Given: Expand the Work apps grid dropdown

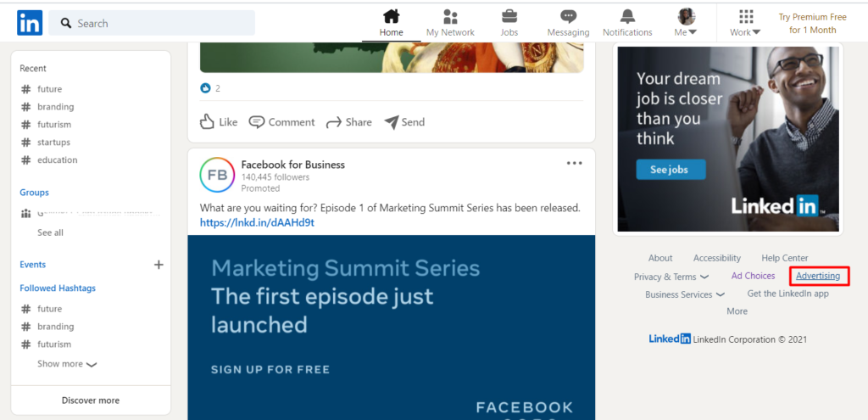Looking at the screenshot, I should tap(746, 23).
